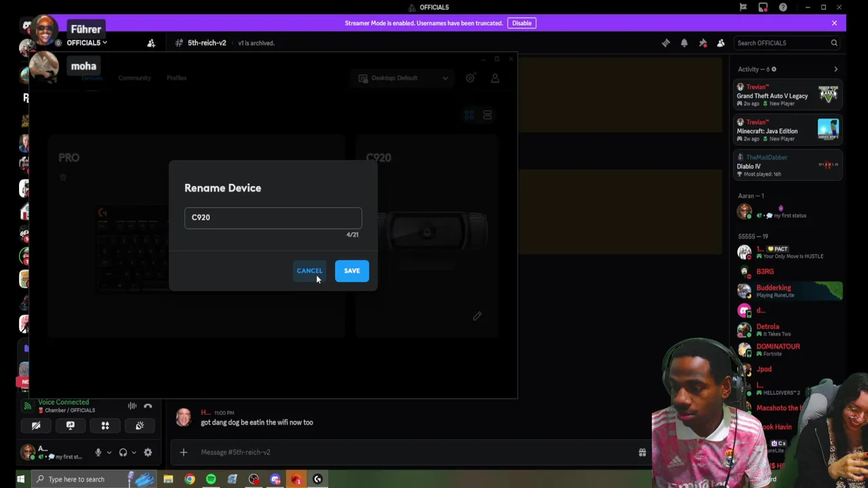Open Trevian's Minecraft: Java Edition activity
Viewport: 868px width, 488px height.
pos(788,130)
